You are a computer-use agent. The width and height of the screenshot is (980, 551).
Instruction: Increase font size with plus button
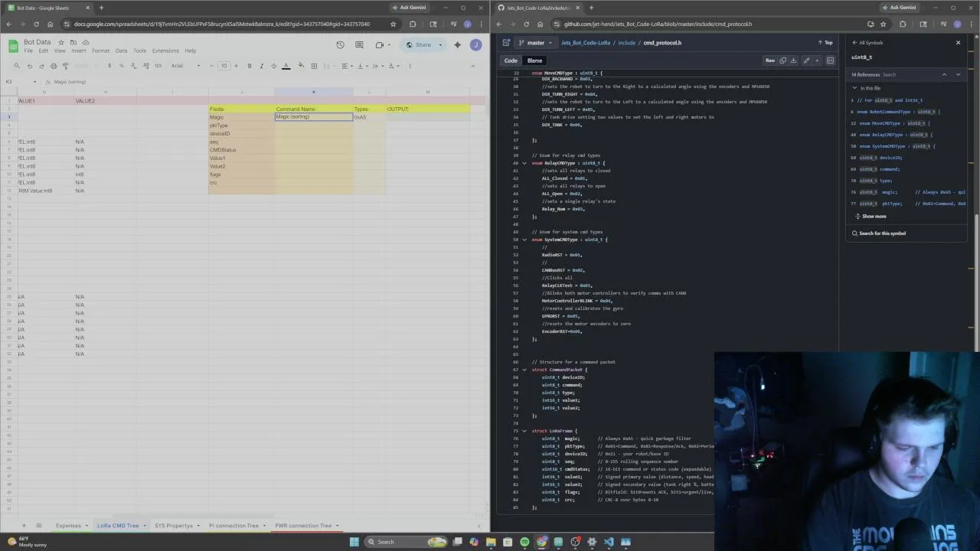click(x=235, y=66)
